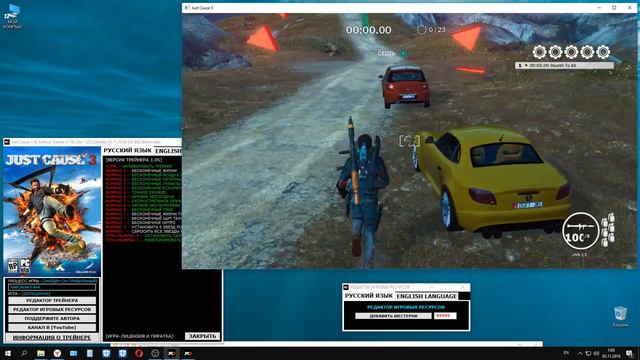Click ВЕРСИЯ ТРЕЙНЕРА 1.05 text in trainer

(x=133, y=160)
